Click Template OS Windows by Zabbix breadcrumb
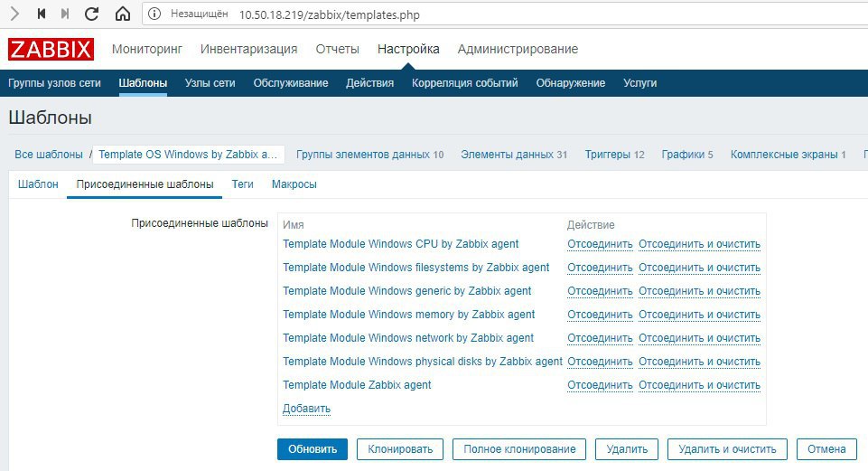The height and width of the screenshot is (471, 868). 188,155
